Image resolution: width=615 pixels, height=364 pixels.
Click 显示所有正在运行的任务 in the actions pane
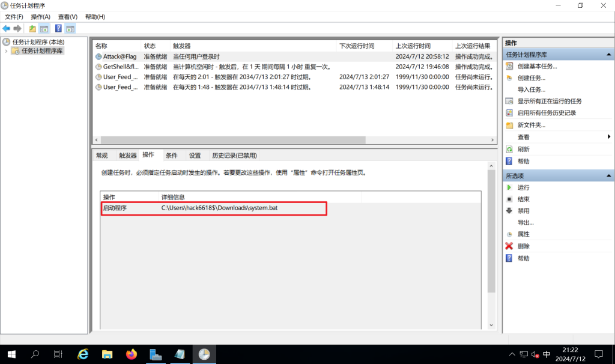coord(550,102)
